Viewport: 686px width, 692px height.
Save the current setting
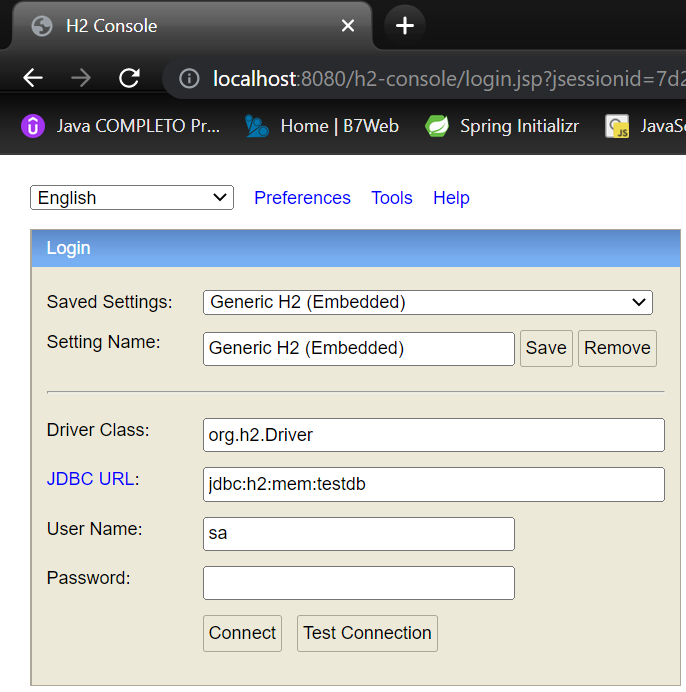point(546,348)
